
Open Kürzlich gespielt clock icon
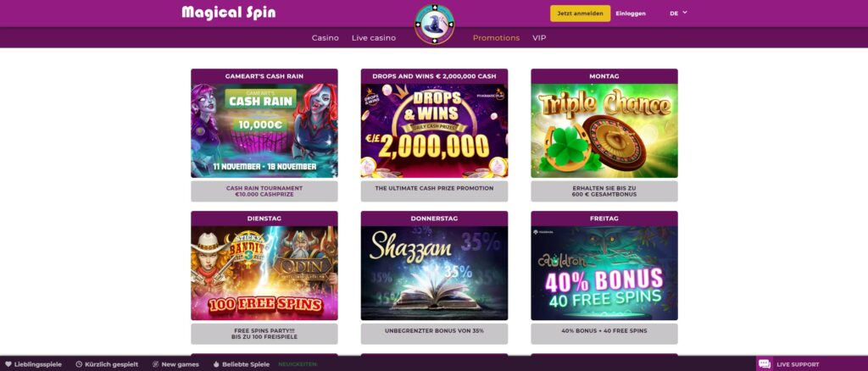coord(79,364)
